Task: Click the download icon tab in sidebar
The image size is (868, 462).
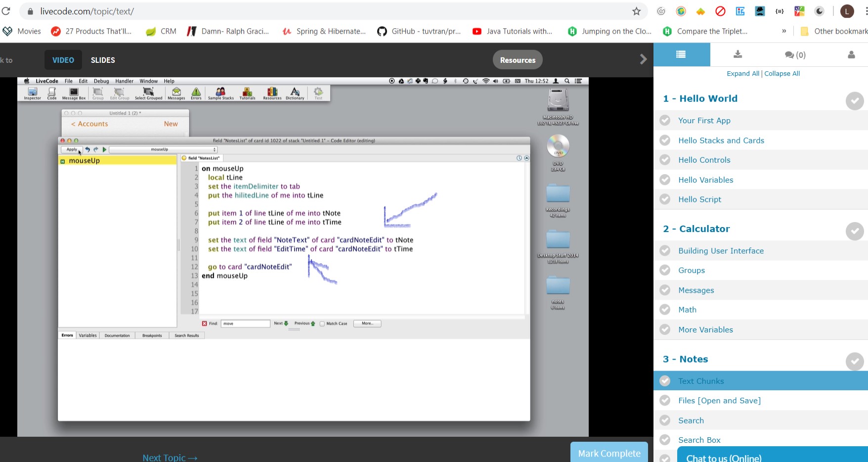Action: click(738, 54)
